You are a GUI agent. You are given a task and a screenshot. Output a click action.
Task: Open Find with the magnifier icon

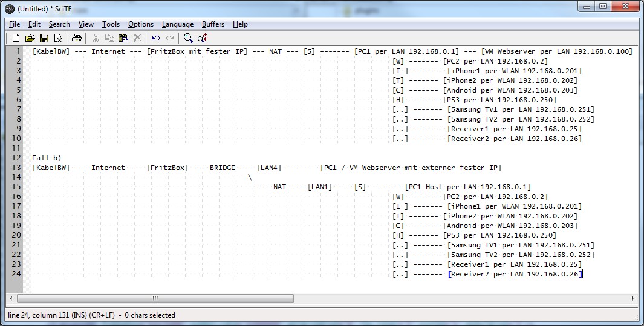188,38
